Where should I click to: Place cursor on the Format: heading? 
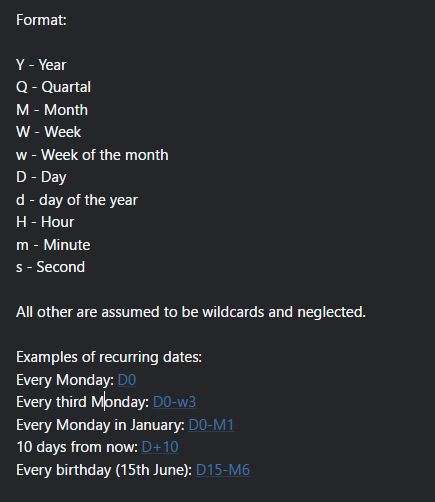pyautogui.click(x=41, y=20)
